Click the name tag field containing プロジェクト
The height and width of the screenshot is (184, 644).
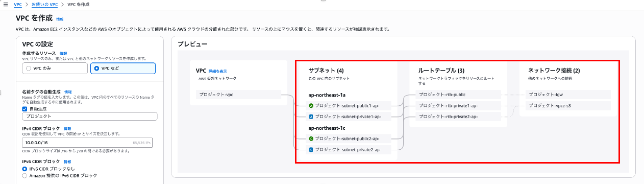click(90, 116)
